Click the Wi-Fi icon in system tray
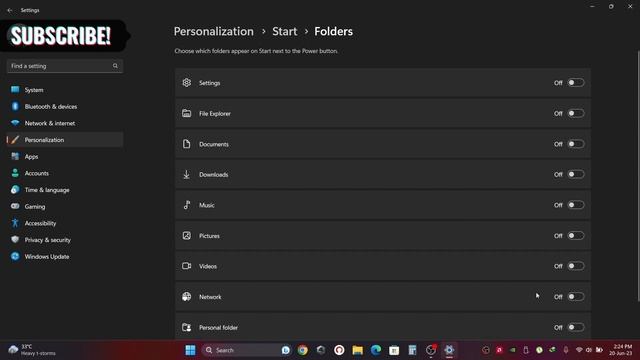 coord(579,350)
